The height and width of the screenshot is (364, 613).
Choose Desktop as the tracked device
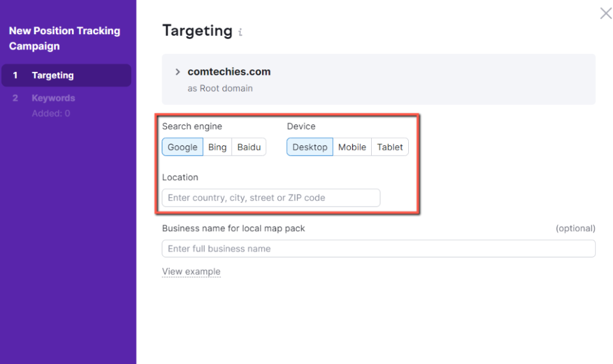point(309,147)
